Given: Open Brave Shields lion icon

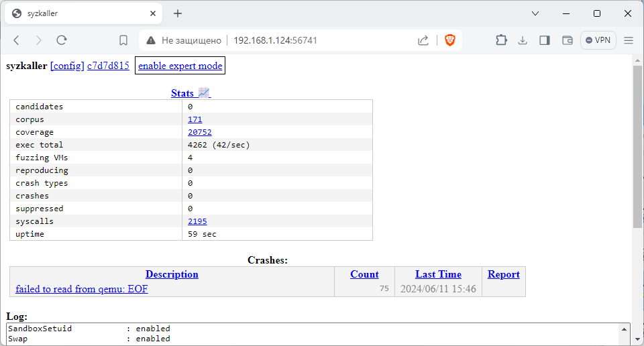Looking at the screenshot, I should click(450, 40).
